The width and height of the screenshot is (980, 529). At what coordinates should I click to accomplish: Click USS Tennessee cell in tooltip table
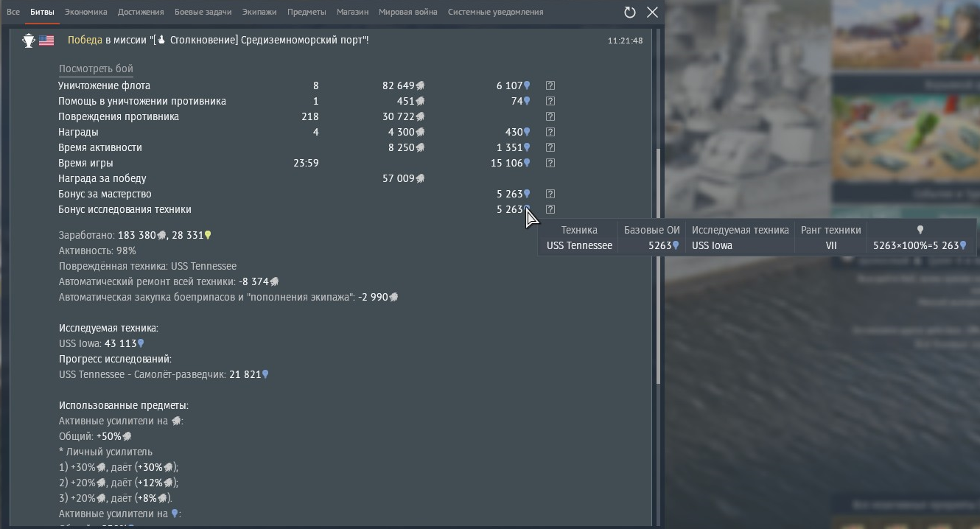click(x=579, y=245)
